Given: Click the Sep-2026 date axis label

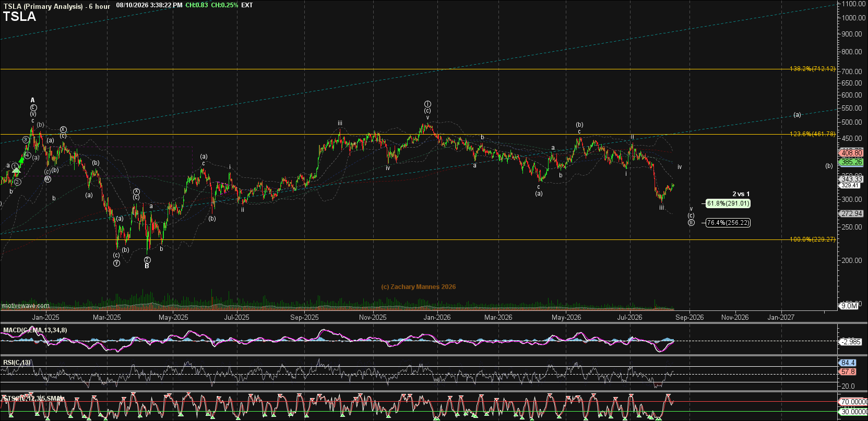Looking at the screenshot, I should pyautogui.click(x=689, y=317).
